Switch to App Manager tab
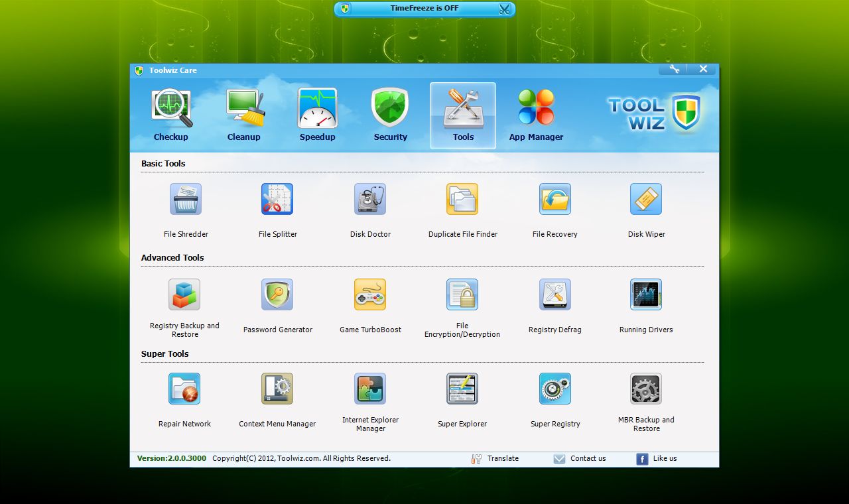 [536, 115]
